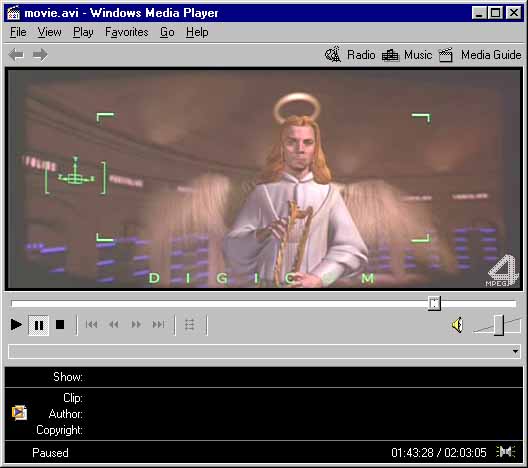Click the Forward arrow in toolbar

(40, 55)
